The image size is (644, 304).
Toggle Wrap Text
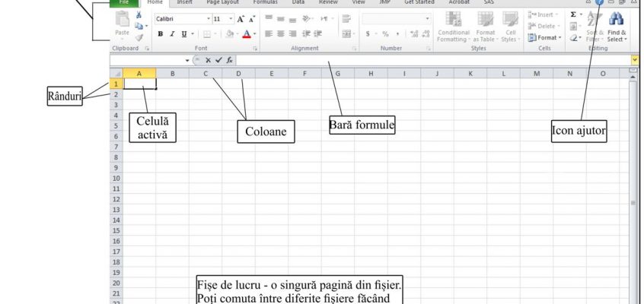346,18
